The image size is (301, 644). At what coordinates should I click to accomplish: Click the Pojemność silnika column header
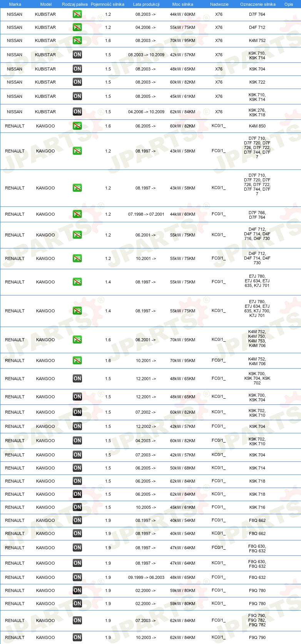[x=107, y=4]
